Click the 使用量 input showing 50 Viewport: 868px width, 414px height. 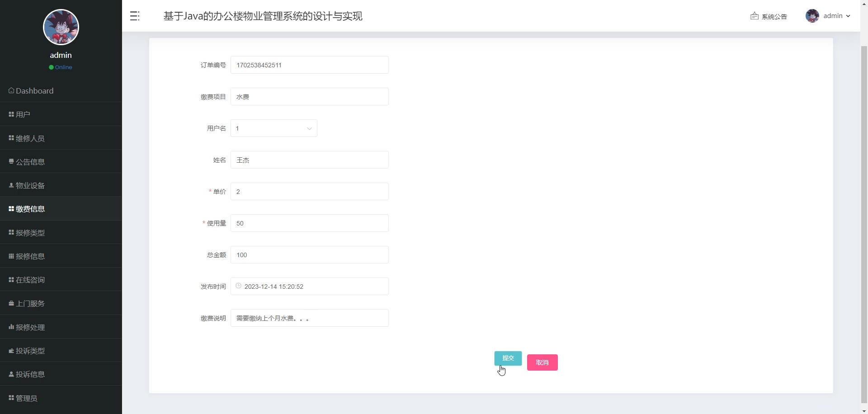pyautogui.click(x=310, y=223)
